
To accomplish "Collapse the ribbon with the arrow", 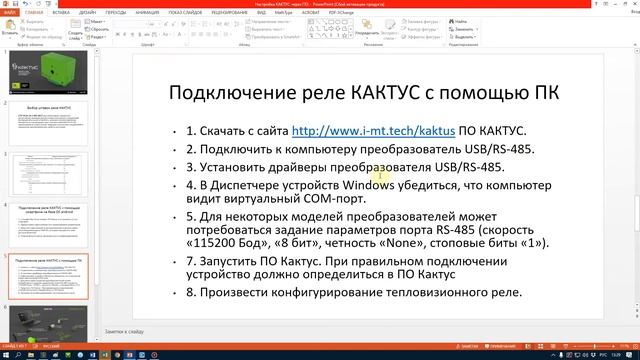I will coord(635,44).
